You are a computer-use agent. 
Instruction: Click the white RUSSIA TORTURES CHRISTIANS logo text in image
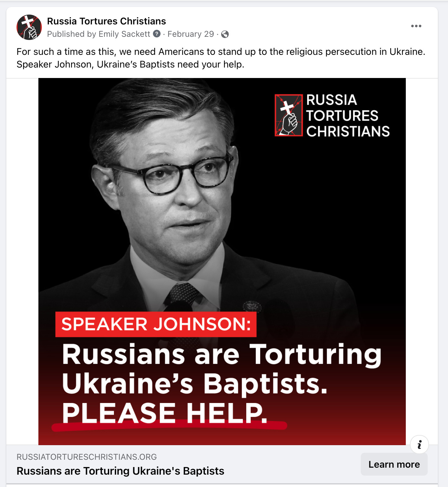[348, 116]
